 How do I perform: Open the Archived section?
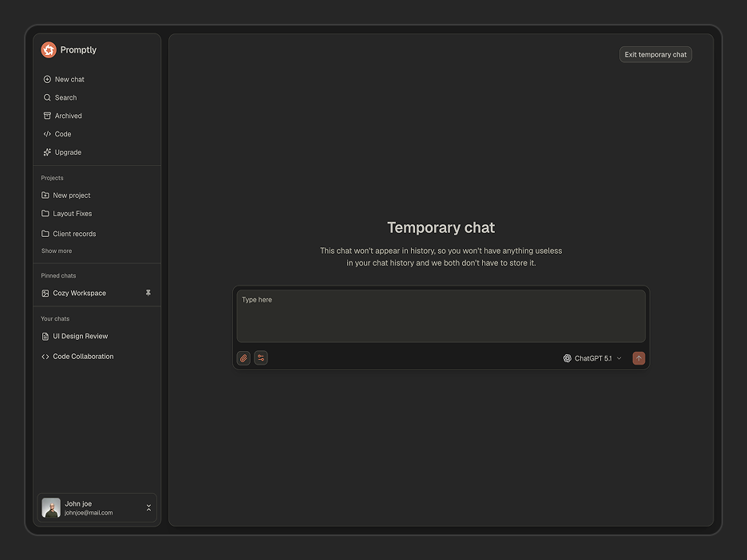pos(68,116)
